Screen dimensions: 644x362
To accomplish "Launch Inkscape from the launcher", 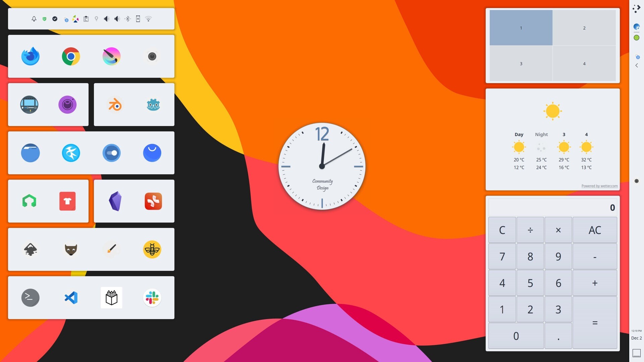I will [30, 249].
